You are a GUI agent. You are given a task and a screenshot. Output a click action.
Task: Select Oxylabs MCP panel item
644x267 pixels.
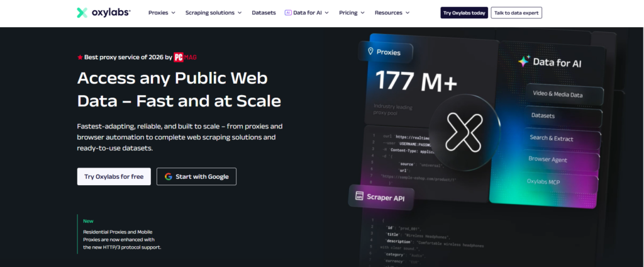(x=560, y=182)
